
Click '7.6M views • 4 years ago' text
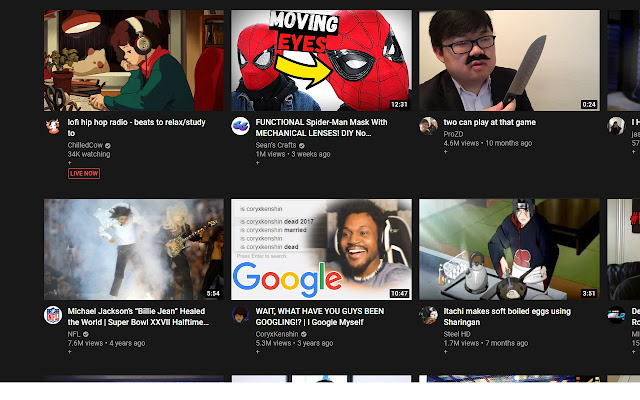tap(106, 343)
